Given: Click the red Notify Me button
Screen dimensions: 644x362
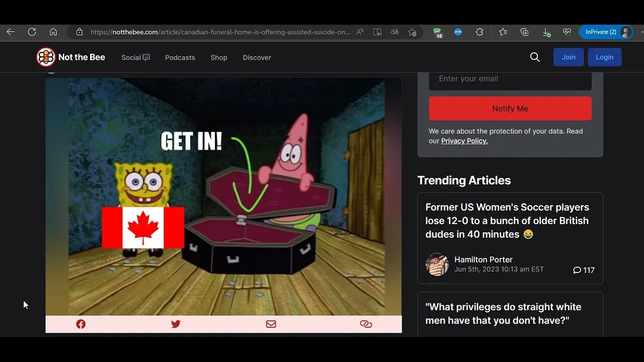Looking at the screenshot, I should pyautogui.click(x=510, y=109).
